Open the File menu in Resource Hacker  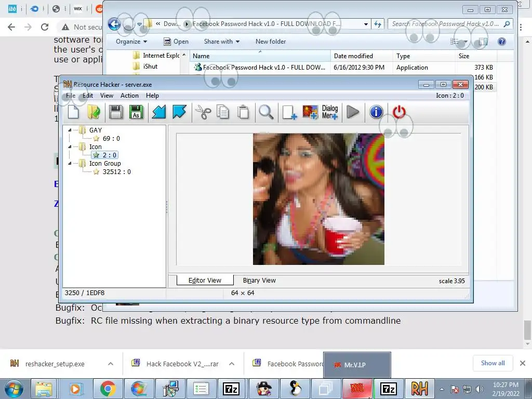pos(71,96)
